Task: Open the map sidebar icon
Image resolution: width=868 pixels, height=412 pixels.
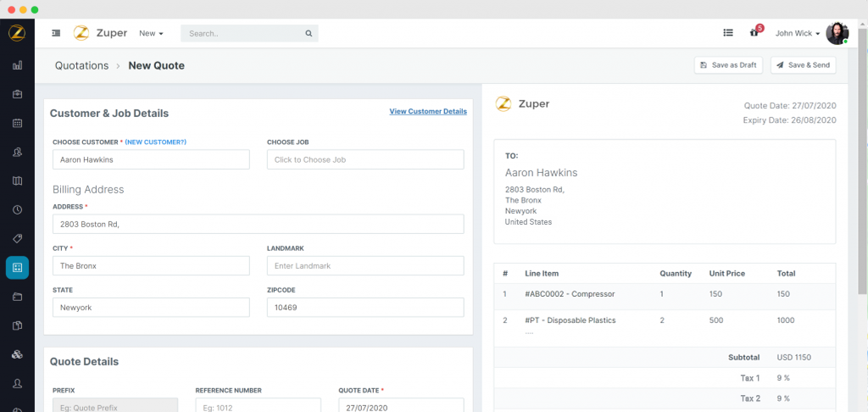Action: pos(17,181)
